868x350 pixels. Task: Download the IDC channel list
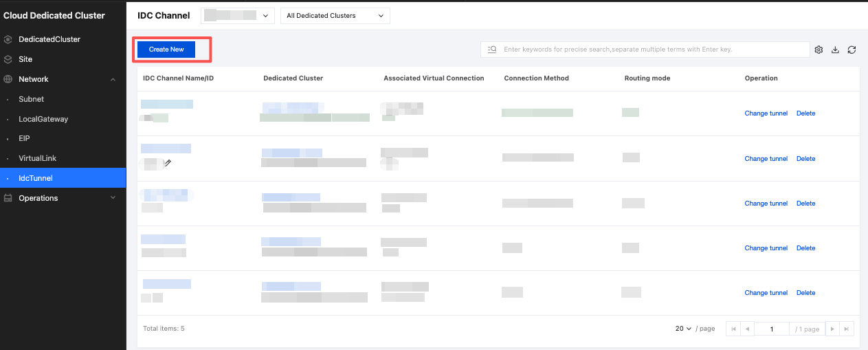[x=836, y=50]
